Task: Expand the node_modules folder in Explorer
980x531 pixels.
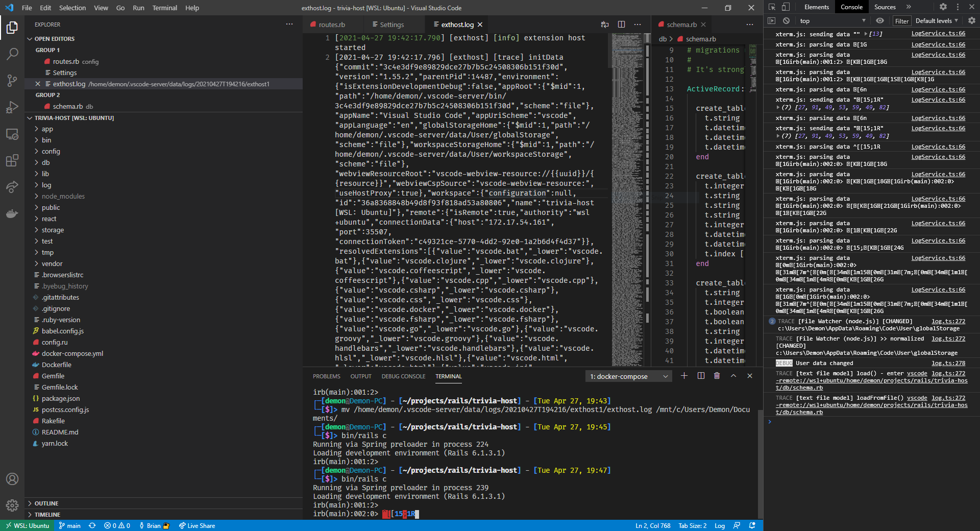Action: click(x=63, y=196)
